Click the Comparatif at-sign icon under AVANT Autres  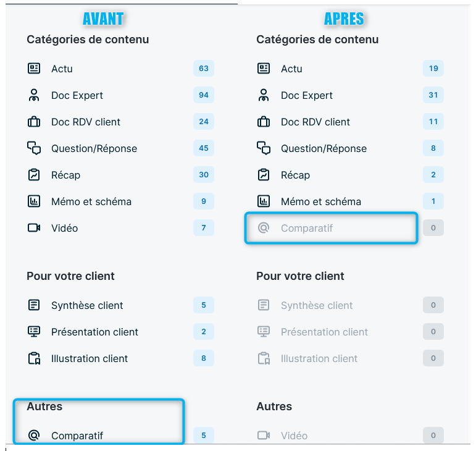[x=34, y=436]
